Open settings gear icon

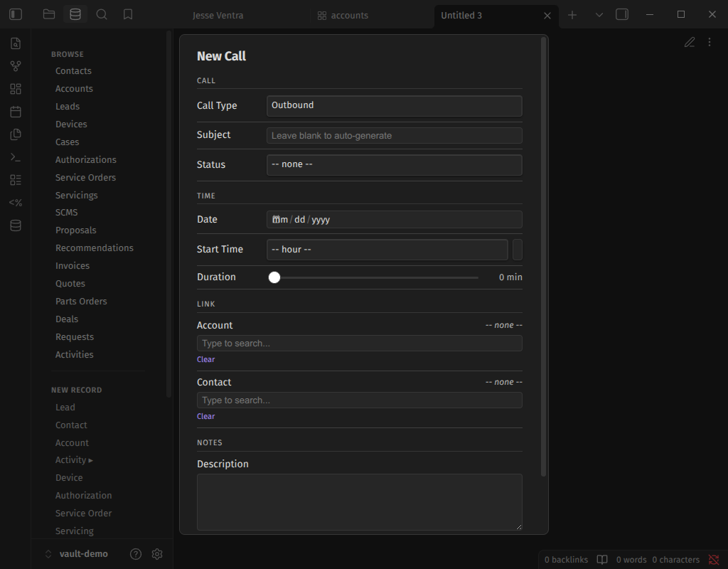click(157, 553)
